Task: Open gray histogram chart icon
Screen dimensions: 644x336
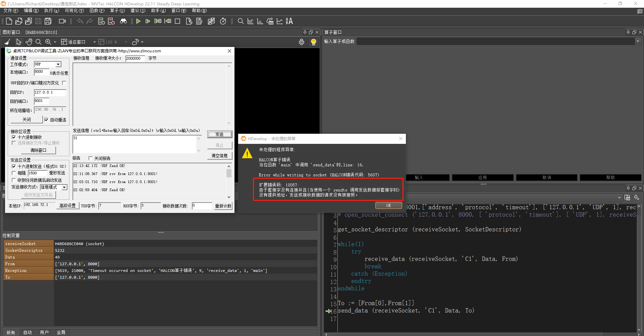Action: pos(250,21)
